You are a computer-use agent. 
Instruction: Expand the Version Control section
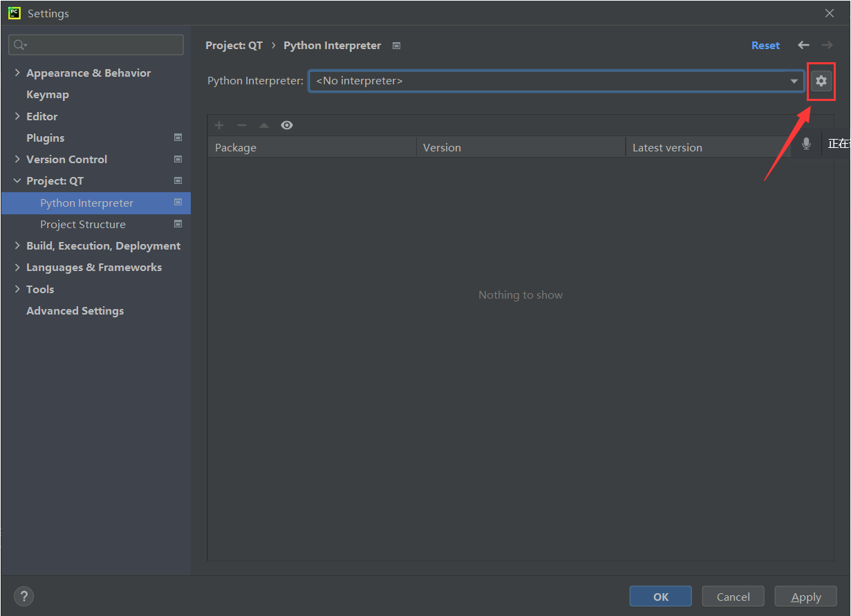coord(17,159)
